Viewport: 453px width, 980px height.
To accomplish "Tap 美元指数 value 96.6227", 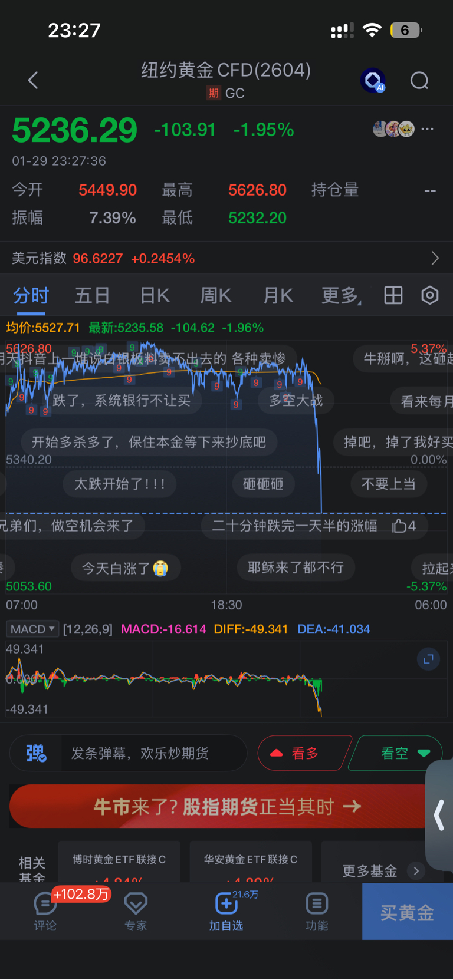I will tap(98, 258).
